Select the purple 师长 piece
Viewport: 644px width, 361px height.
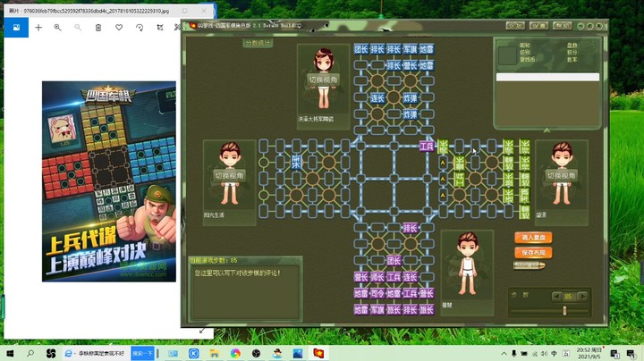(377, 277)
